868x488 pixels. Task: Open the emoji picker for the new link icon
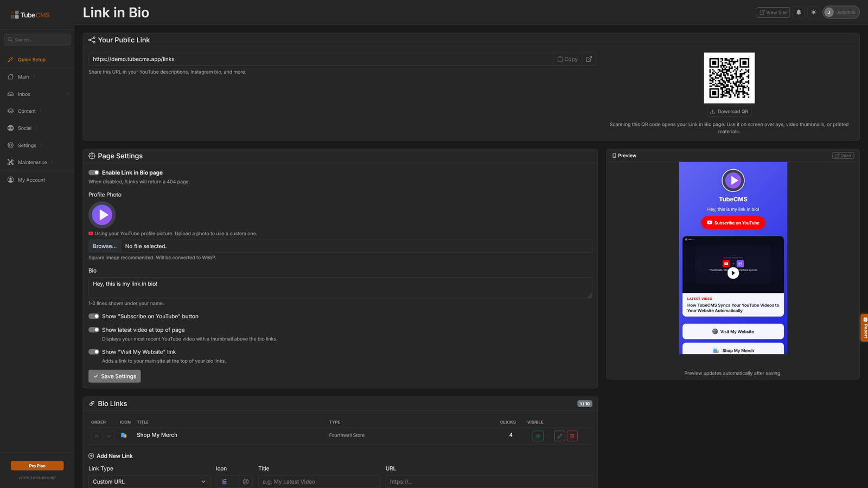(x=246, y=481)
